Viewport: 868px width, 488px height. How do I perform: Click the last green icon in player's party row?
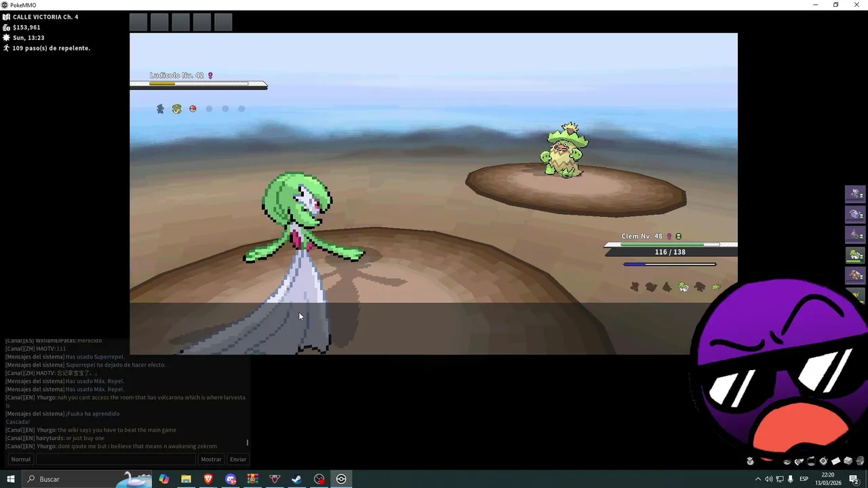716,287
